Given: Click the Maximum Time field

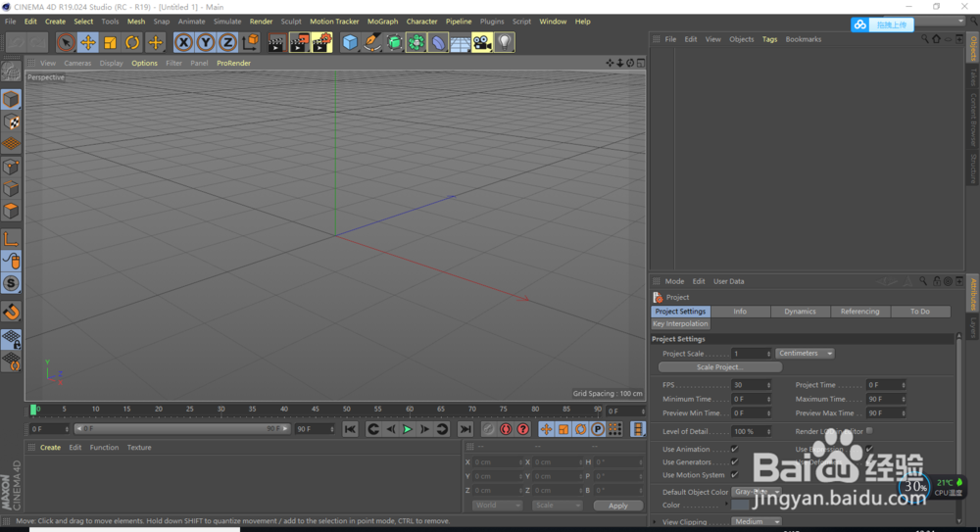Looking at the screenshot, I should [x=886, y=399].
